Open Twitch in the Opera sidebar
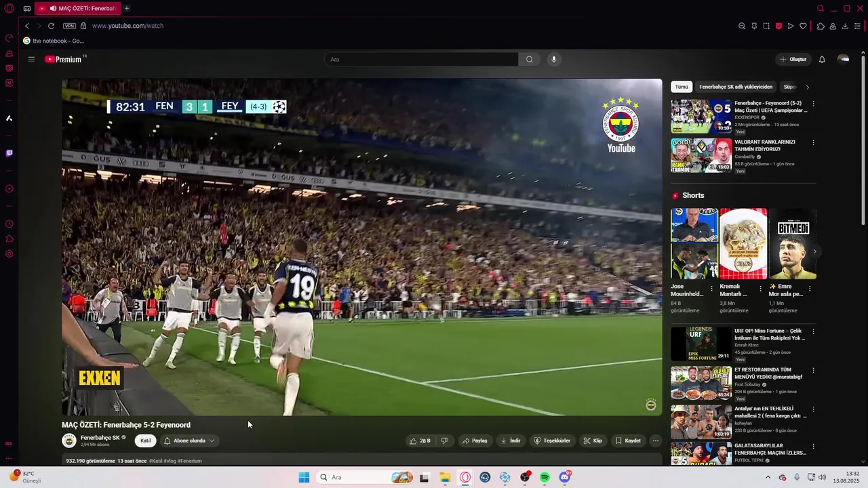868x488 pixels. point(9,153)
